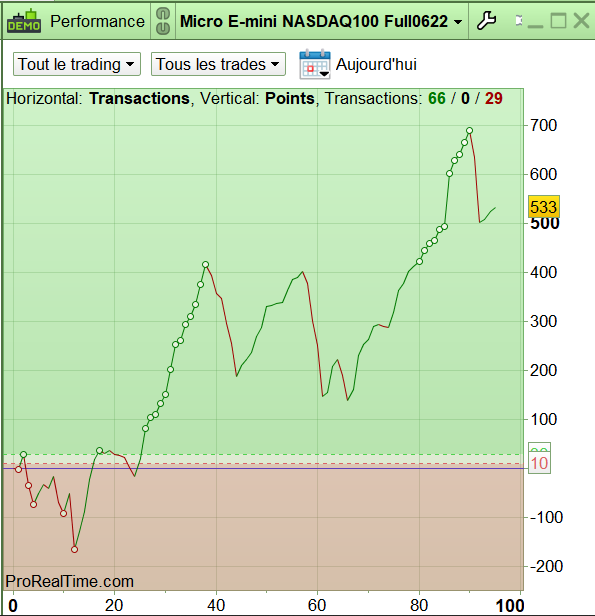Close the Performance window
This screenshot has height=616, width=595.
click(581, 21)
